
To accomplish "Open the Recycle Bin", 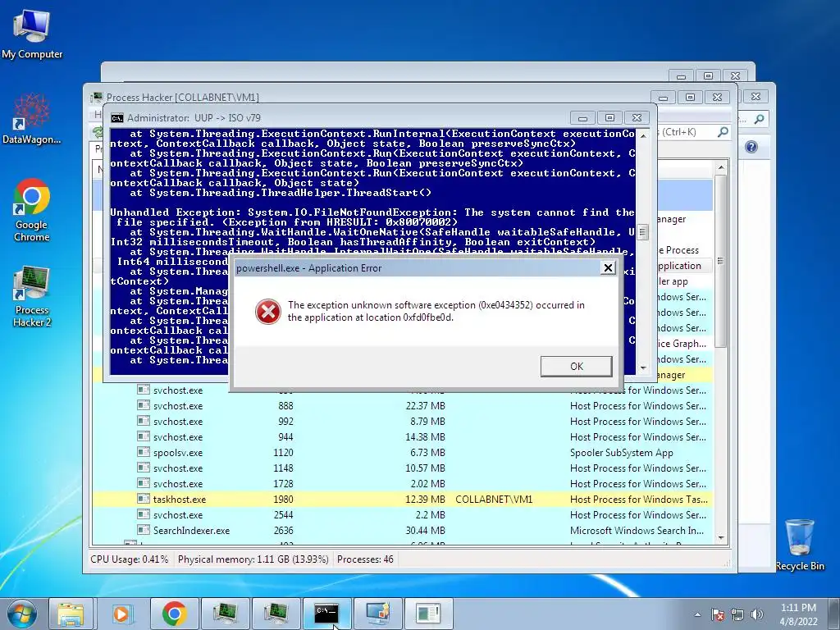I will click(x=799, y=545).
